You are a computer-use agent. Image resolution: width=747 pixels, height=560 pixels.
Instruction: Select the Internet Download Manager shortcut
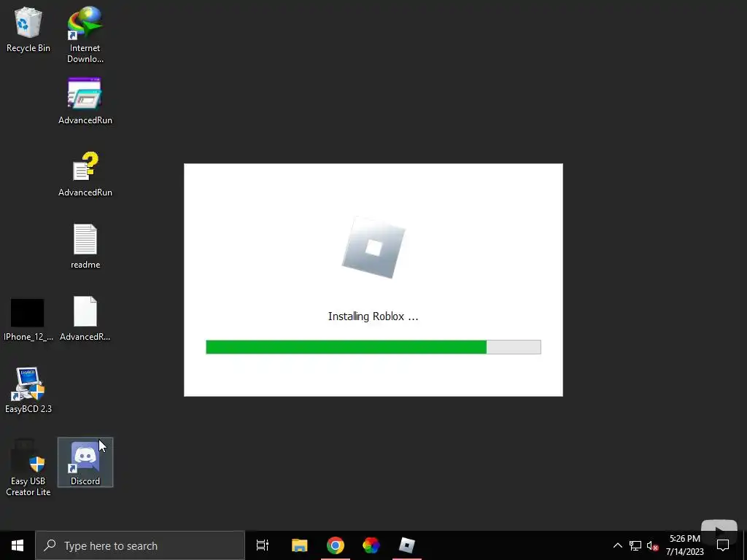(85, 34)
